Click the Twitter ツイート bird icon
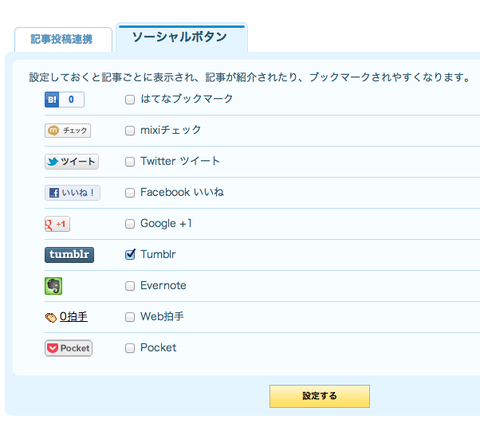 click(72, 162)
